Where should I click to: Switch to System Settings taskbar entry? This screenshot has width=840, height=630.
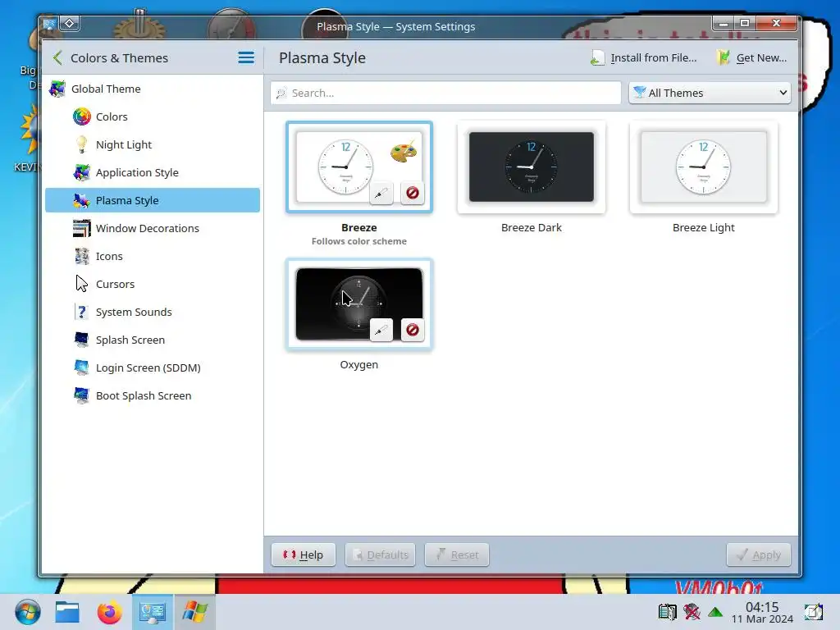[x=152, y=612]
